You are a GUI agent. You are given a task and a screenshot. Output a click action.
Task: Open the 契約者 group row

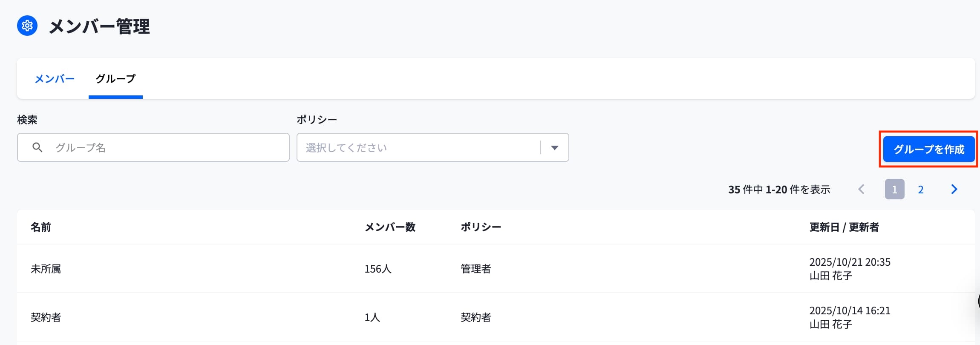coord(496,317)
